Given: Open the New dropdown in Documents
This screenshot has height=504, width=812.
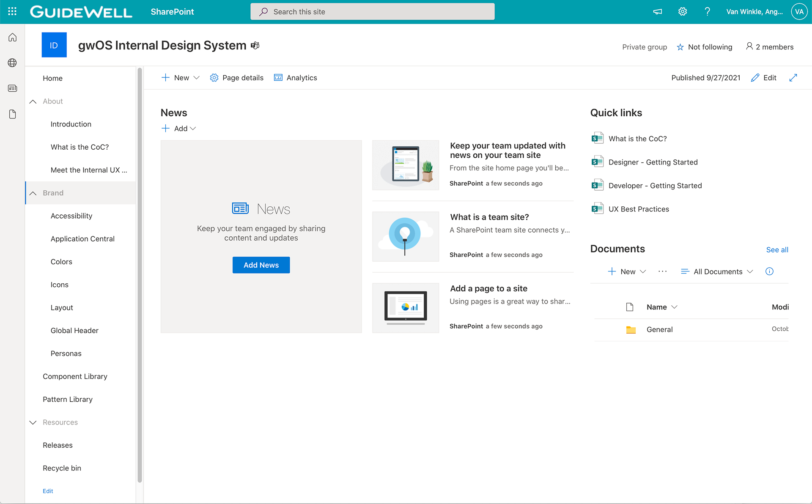Looking at the screenshot, I should click(627, 271).
